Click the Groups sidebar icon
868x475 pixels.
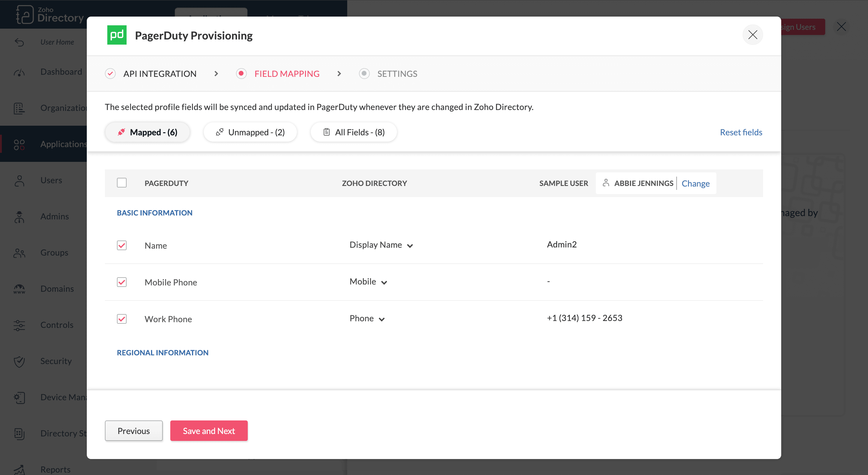(19, 253)
